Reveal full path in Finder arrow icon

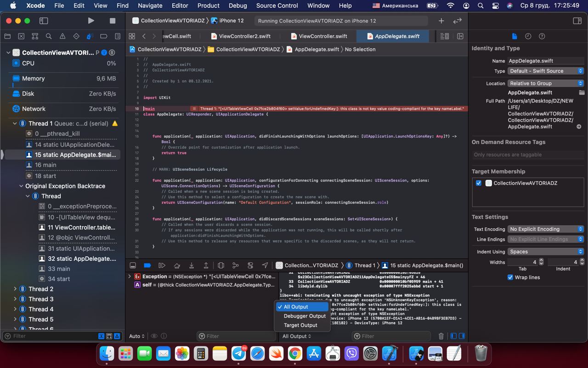coord(579,126)
